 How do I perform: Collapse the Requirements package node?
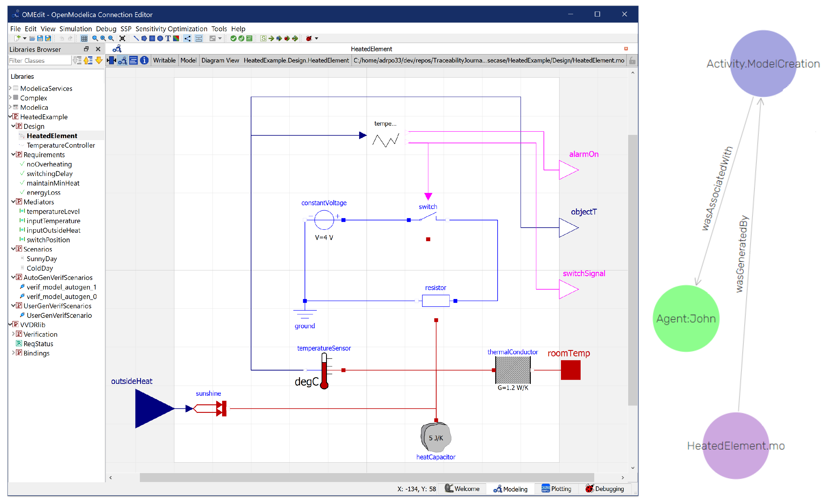13,155
